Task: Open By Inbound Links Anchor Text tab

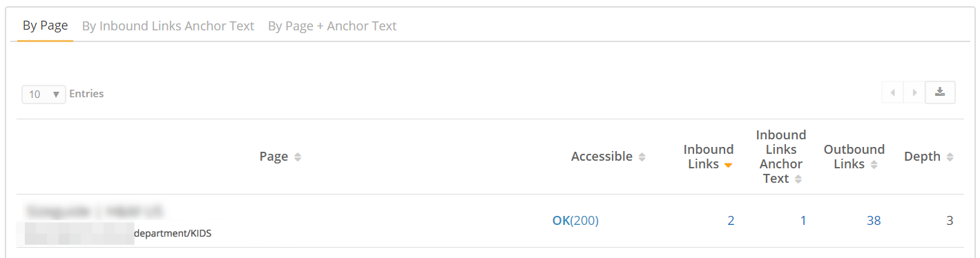Action: 168,26
